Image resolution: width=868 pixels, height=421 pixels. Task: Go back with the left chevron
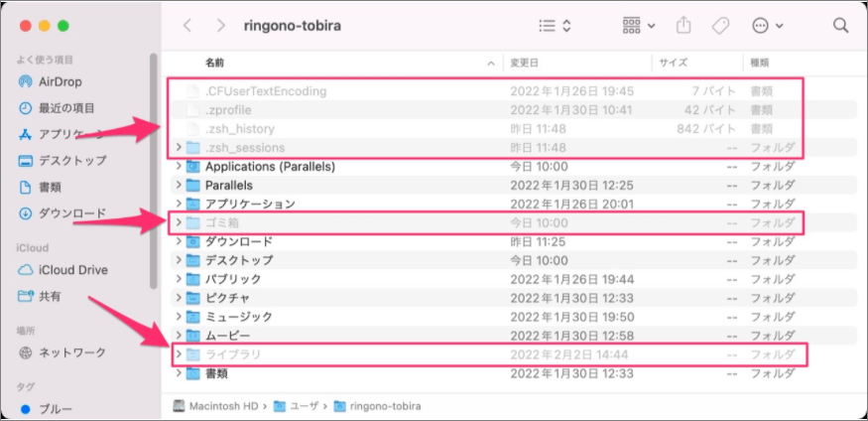point(187,26)
